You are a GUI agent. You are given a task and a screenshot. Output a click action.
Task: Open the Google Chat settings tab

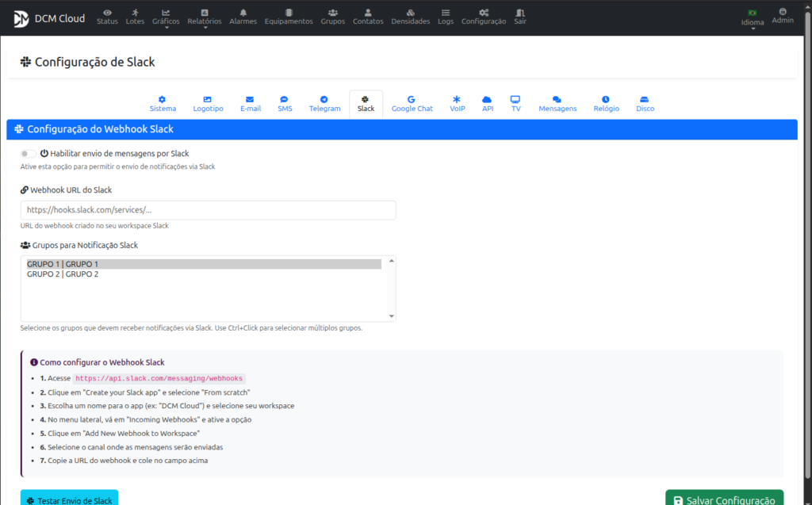[x=412, y=104]
